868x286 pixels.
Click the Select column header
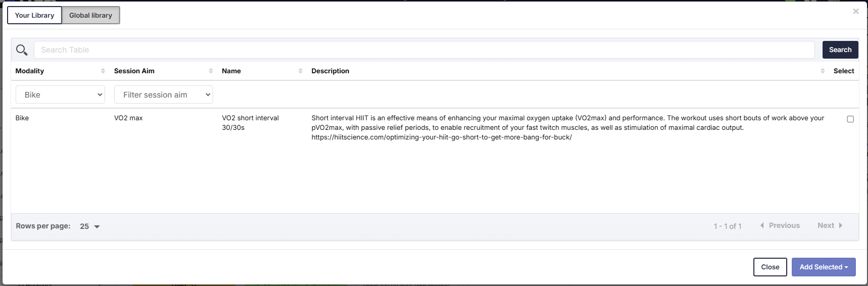[x=844, y=71]
